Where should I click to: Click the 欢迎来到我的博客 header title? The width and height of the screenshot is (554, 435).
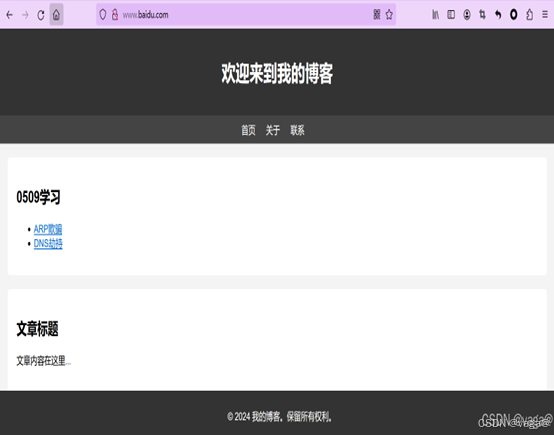(x=277, y=74)
